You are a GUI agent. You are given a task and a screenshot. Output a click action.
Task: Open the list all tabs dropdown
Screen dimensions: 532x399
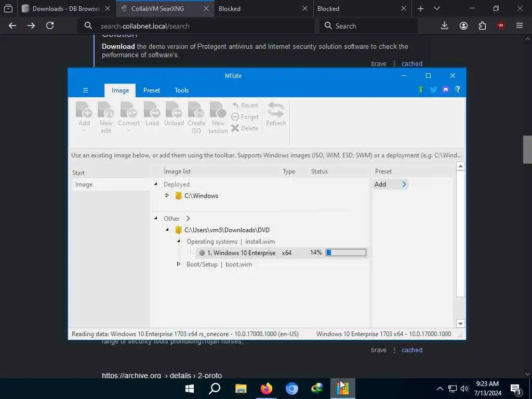[437, 8]
